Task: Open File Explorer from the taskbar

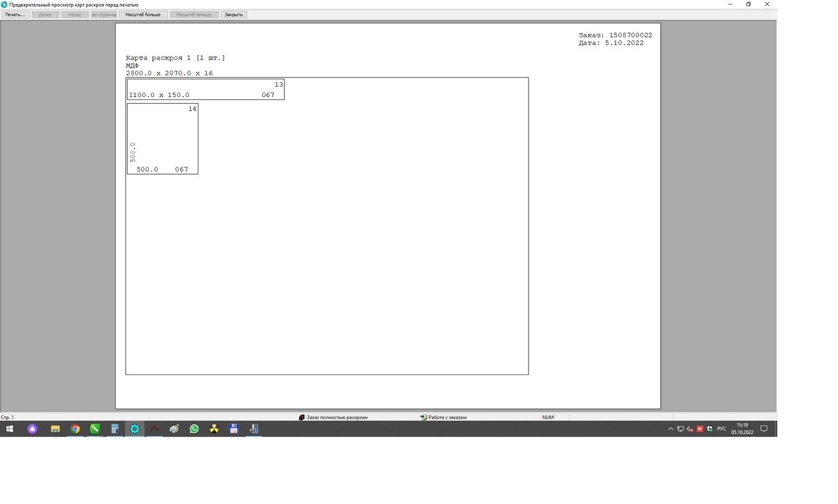Action: 55,429
